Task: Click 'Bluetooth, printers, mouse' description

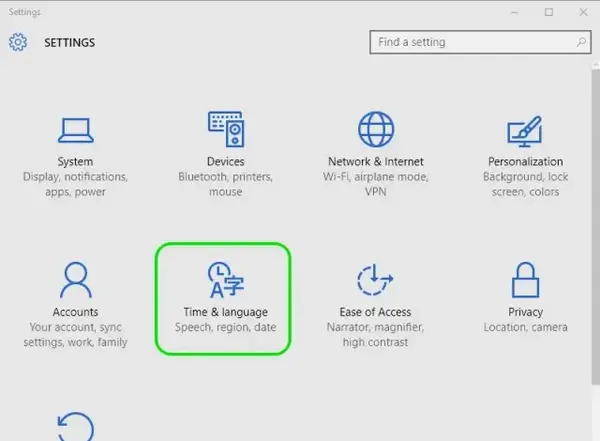Action: 226,184
